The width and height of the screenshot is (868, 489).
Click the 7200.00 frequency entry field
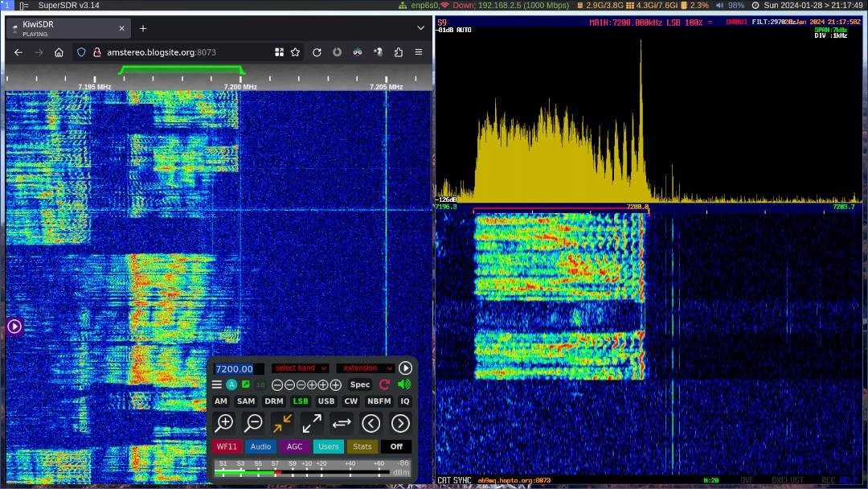coord(238,368)
